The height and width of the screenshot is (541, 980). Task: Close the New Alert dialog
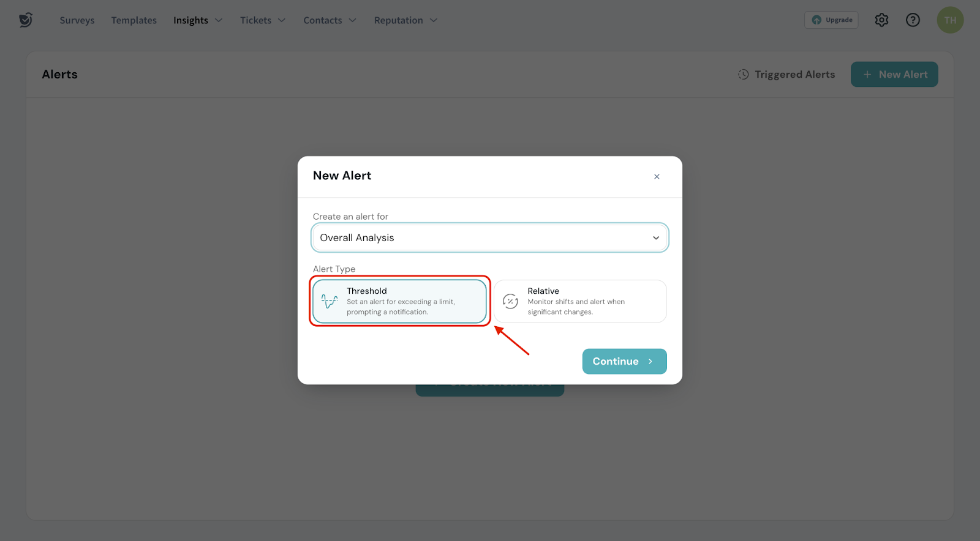point(657,177)
